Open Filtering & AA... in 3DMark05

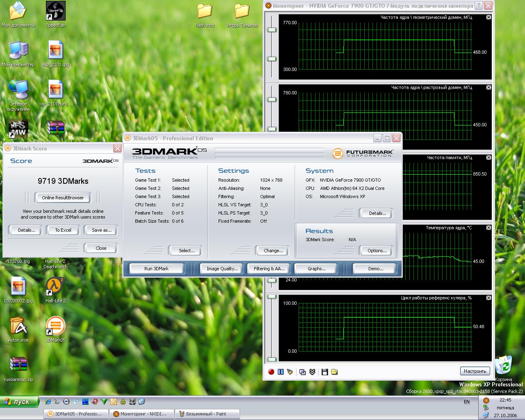269,269
